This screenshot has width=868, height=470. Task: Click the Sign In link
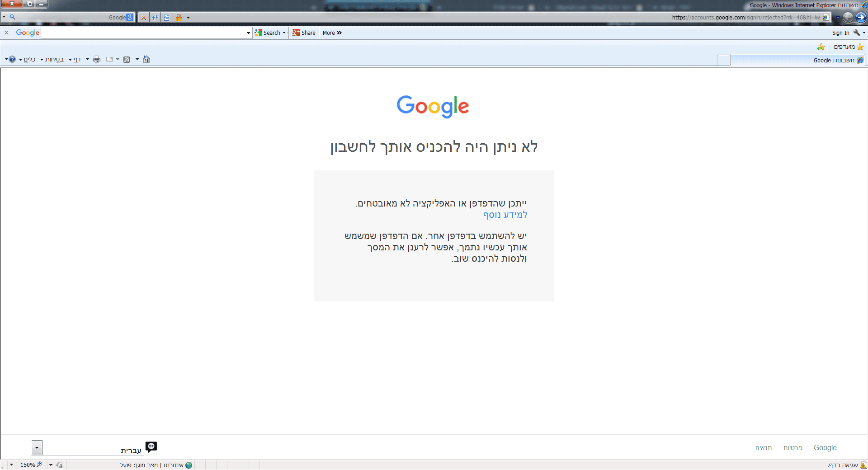tap(840, 33)
